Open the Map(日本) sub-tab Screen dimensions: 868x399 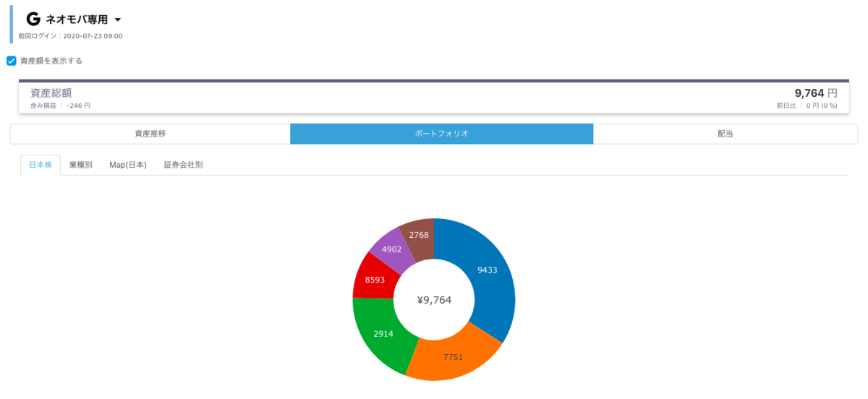point(128,165)
